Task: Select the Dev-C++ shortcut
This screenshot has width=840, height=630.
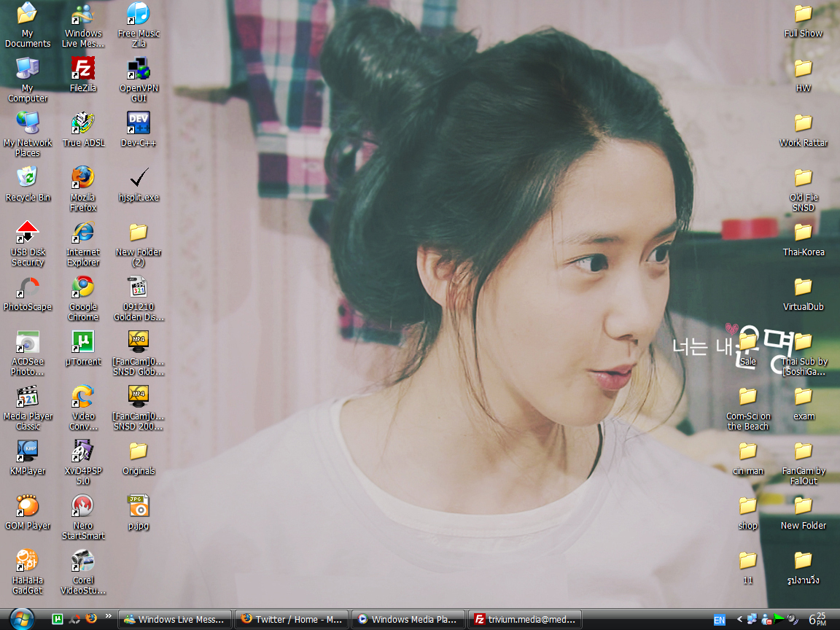Action: click(x=139, y=129)
